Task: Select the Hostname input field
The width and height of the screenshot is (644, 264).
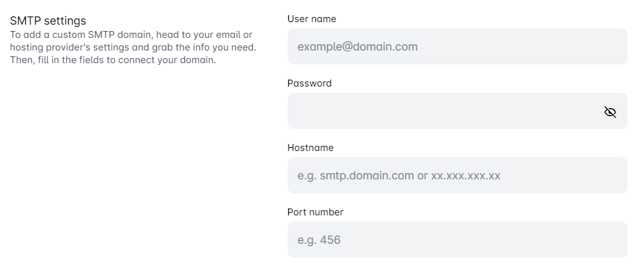Action: click(457, 176)
